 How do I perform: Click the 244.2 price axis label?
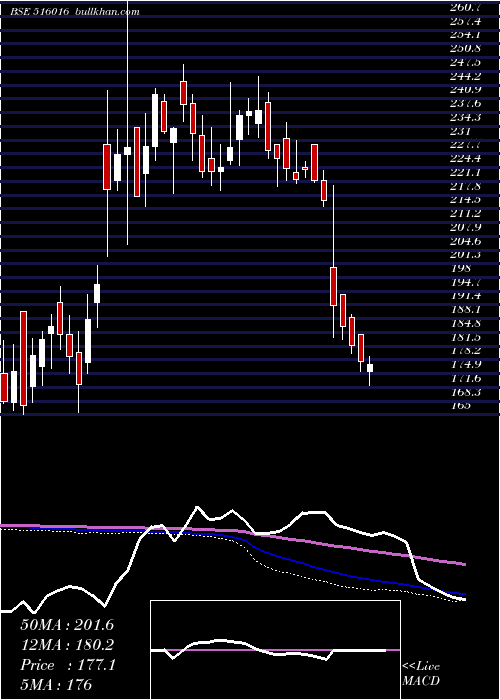coord(467,76)
